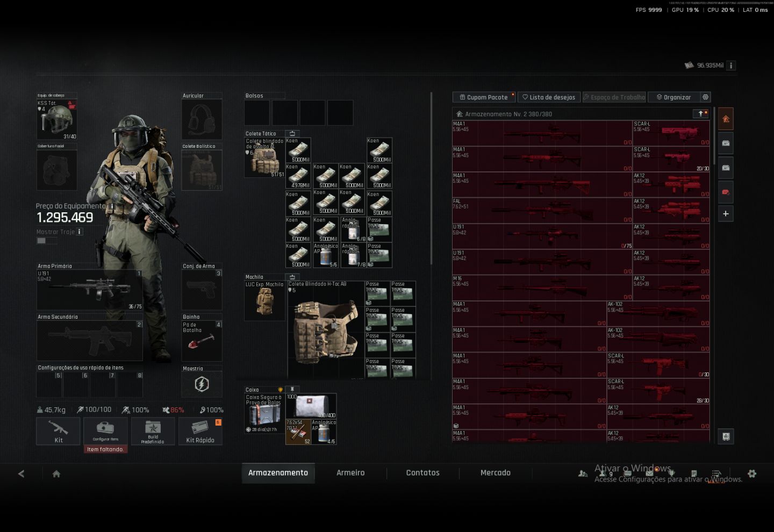Select the FAL 7.62x51 rifle in storage
774x532 pixels.
point(542,210)
